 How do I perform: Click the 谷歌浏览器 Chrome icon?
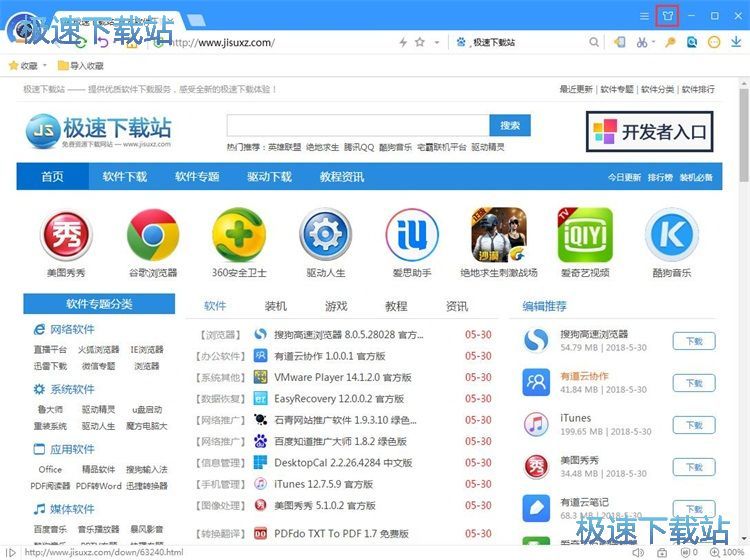(153, 235)
